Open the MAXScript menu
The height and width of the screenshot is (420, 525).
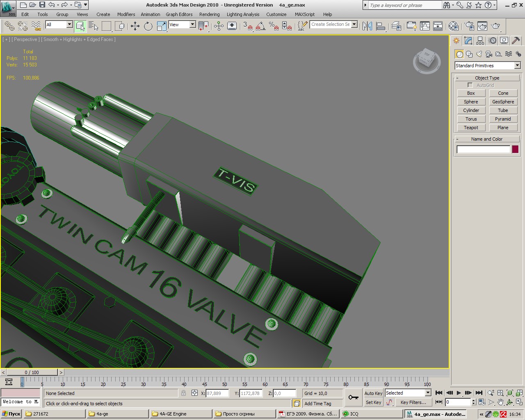305,14
